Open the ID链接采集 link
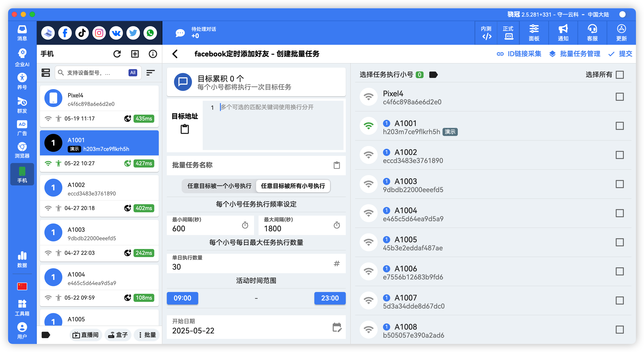The width and height of the screenshot is (644, 352). click(x=524, y=54)
